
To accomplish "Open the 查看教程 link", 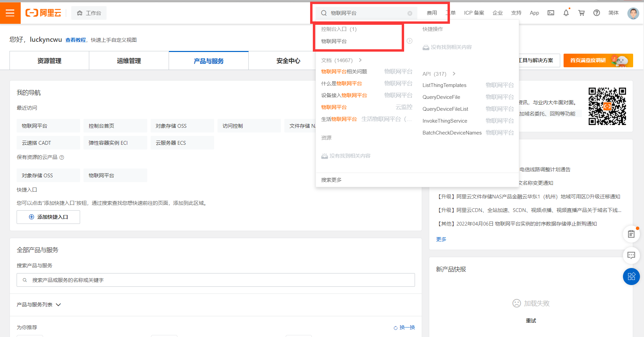I will coord(76,40).
